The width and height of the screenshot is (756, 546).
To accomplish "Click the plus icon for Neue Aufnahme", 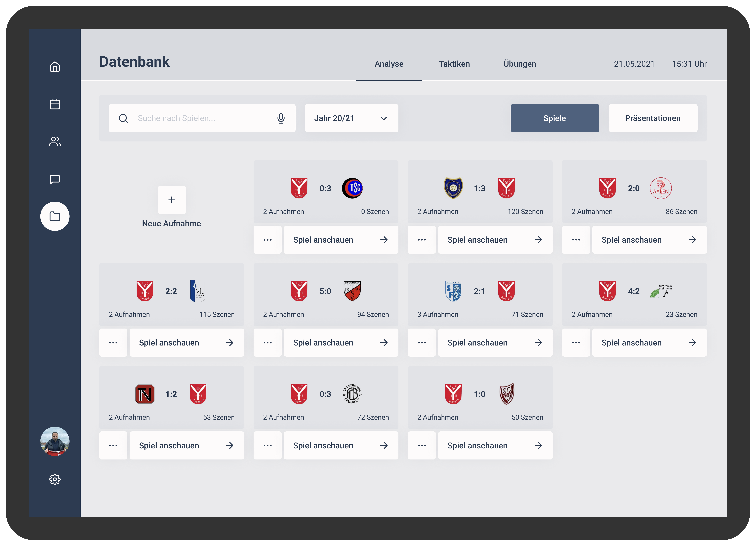I will 172,200.
